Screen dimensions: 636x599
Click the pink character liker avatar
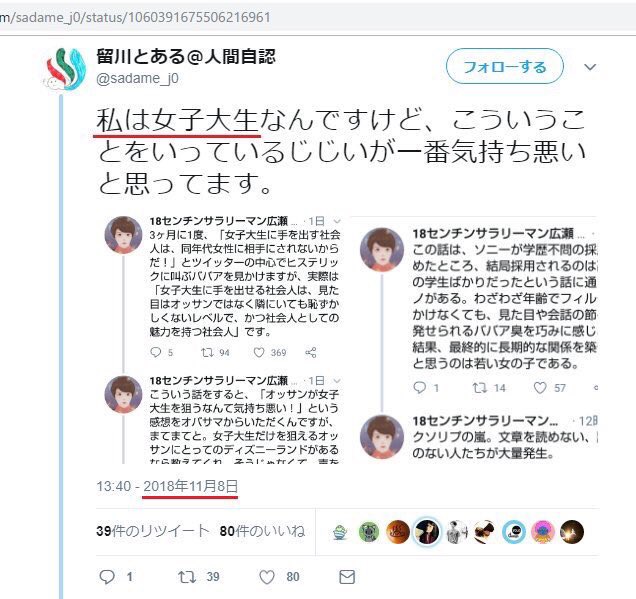[x=543, y=532]
